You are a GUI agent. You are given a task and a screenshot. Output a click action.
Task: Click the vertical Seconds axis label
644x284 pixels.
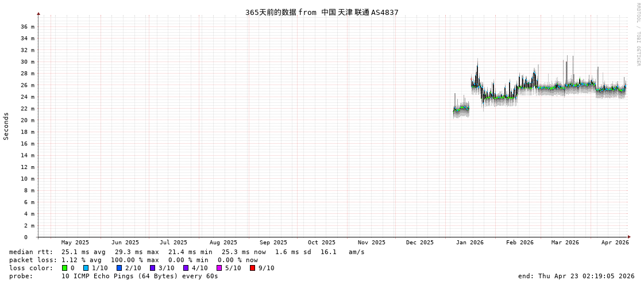[6, 126]
